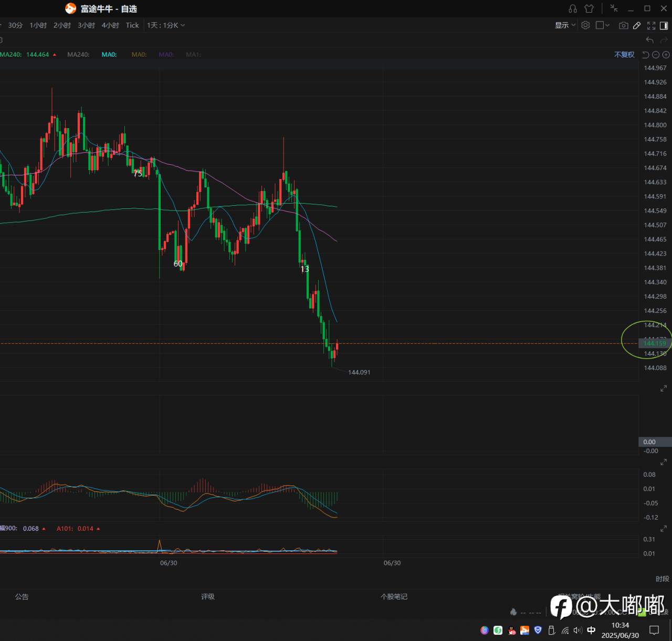Click the gray MA240: indicator label

[78, 55]
